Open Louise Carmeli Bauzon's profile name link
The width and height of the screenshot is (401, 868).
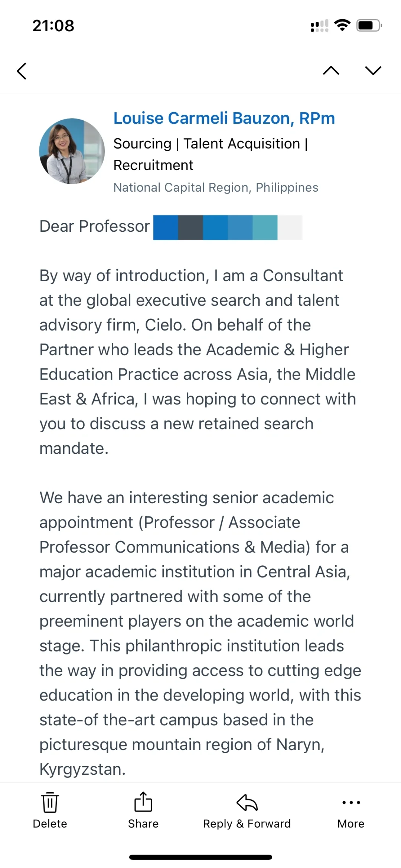(x=224, y=118)
